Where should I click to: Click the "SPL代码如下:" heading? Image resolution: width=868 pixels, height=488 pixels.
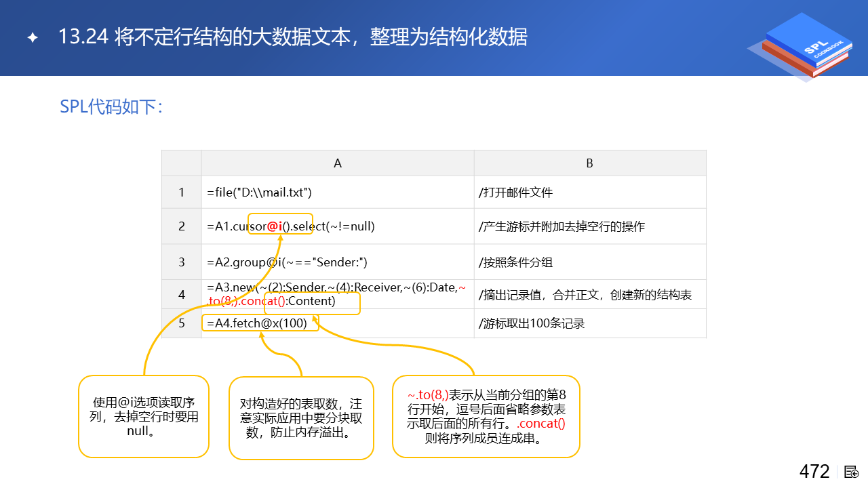tap(111, 107)
